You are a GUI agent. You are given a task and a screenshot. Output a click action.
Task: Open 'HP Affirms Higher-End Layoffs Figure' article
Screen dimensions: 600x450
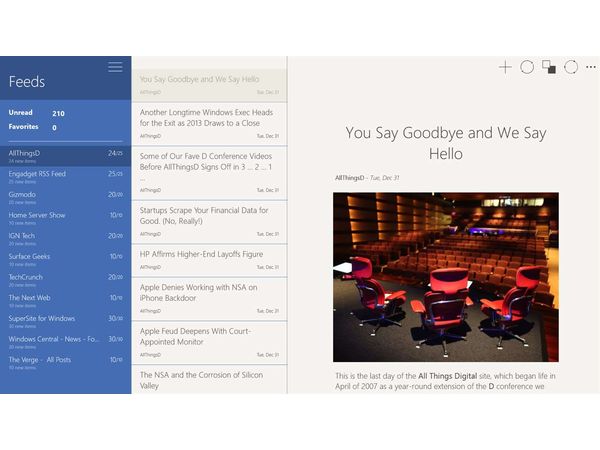pyautogui.click(x=209, y=261)
